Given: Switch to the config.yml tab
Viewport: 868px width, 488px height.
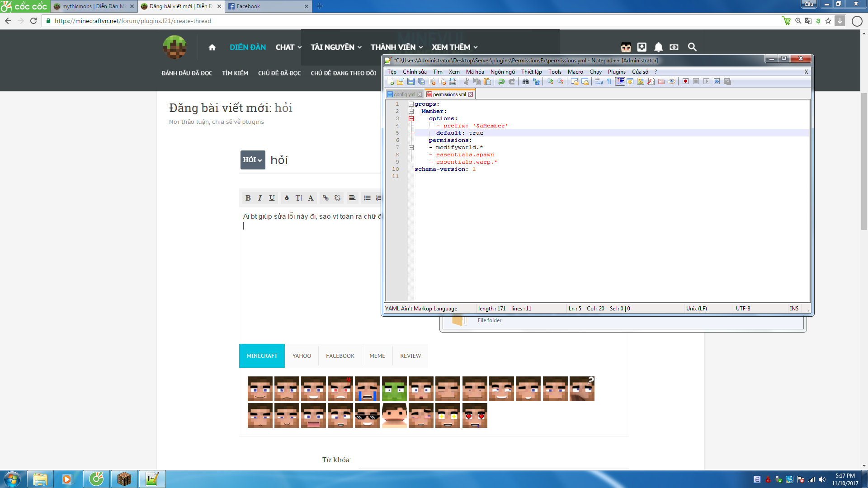Looking at the screenshot, I should 404,94.
